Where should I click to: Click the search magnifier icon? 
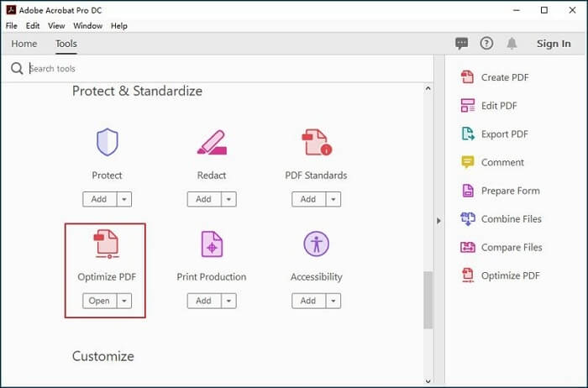coord(17,69)
